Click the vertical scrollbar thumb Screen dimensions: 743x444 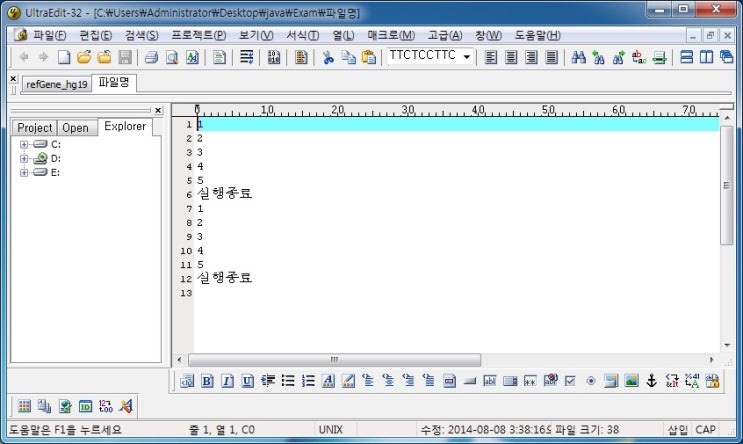(726, 185)
